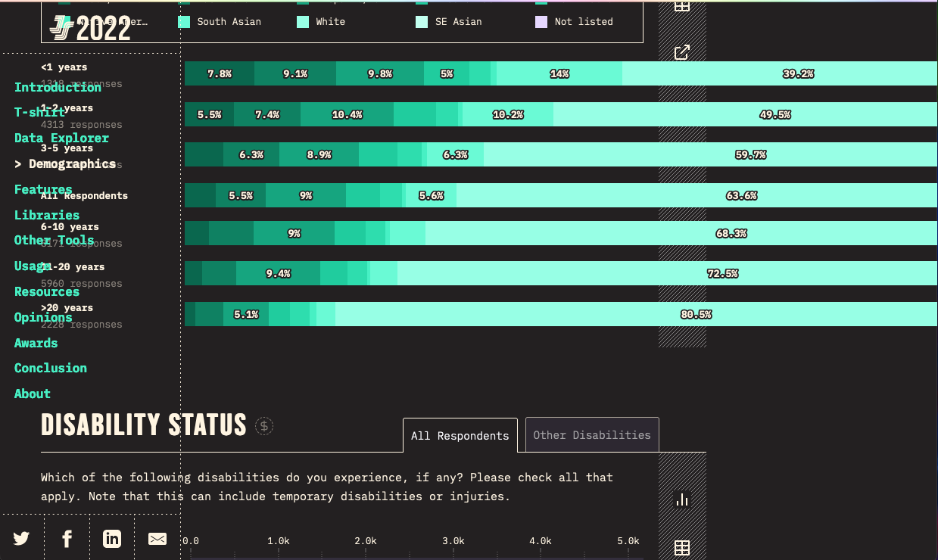Image resolution: width=938 pixels, height=560 pixels.
Task: Select the All Respondents tab
Action: tap(460, 435)
